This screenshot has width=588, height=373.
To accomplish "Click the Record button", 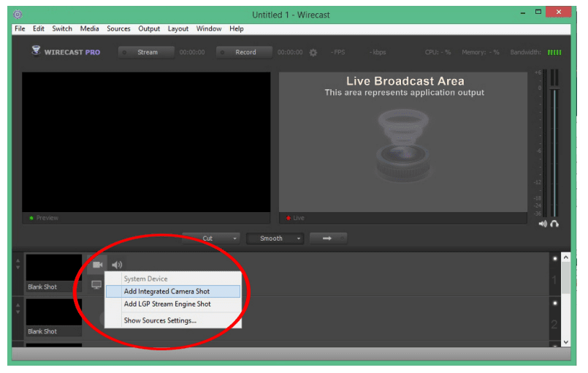I will pos(244,52).
